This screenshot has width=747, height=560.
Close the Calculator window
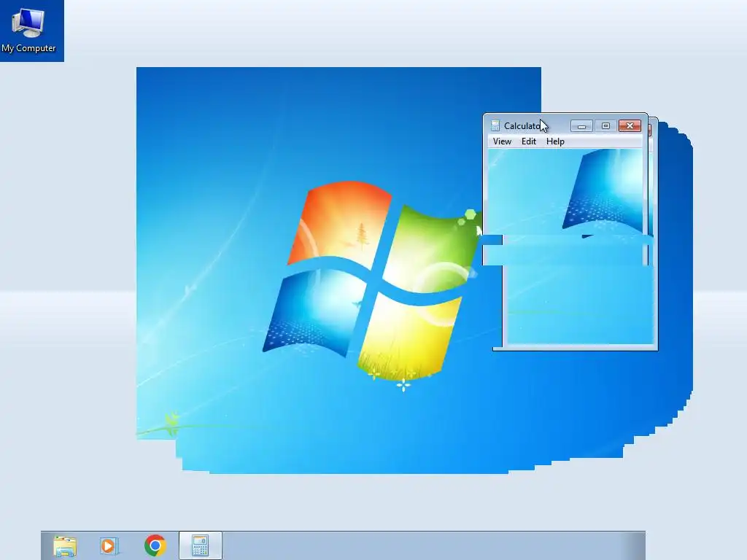[630, 125]
